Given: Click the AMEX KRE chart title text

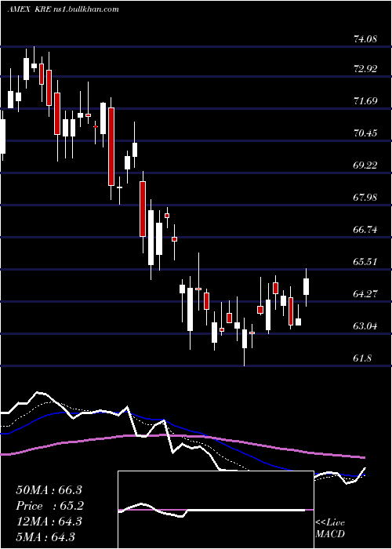Looking at the screenshot, I should point(64,9).
